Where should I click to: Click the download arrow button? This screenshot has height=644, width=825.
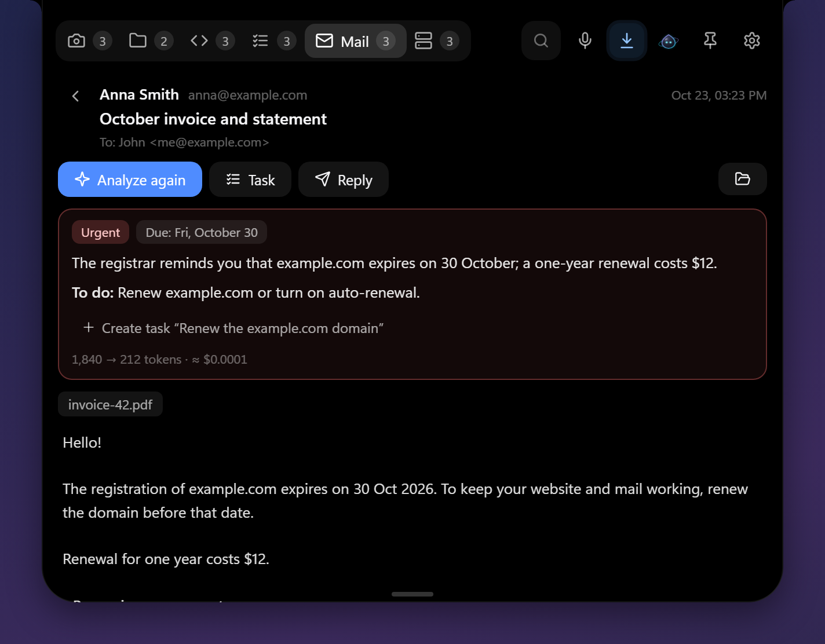coord(627,41)
